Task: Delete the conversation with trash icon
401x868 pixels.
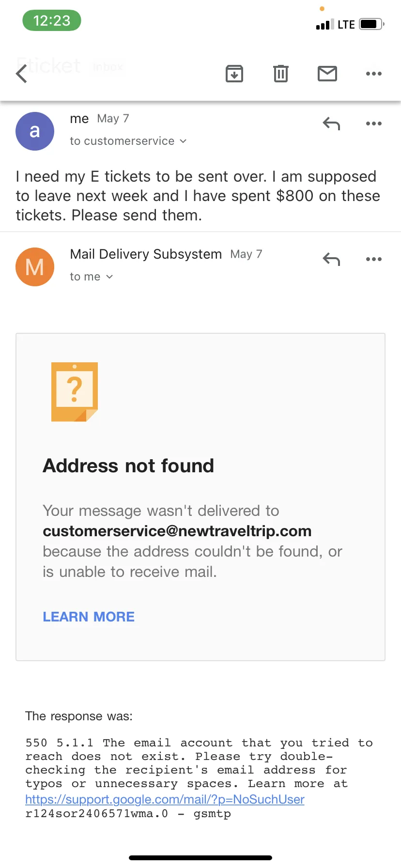Action: click(281, 74)
